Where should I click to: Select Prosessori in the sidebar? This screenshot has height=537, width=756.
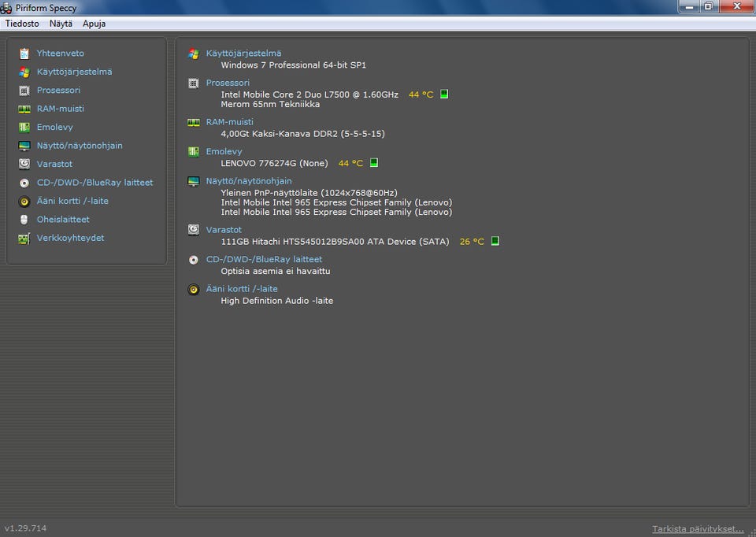click(58, 90)
